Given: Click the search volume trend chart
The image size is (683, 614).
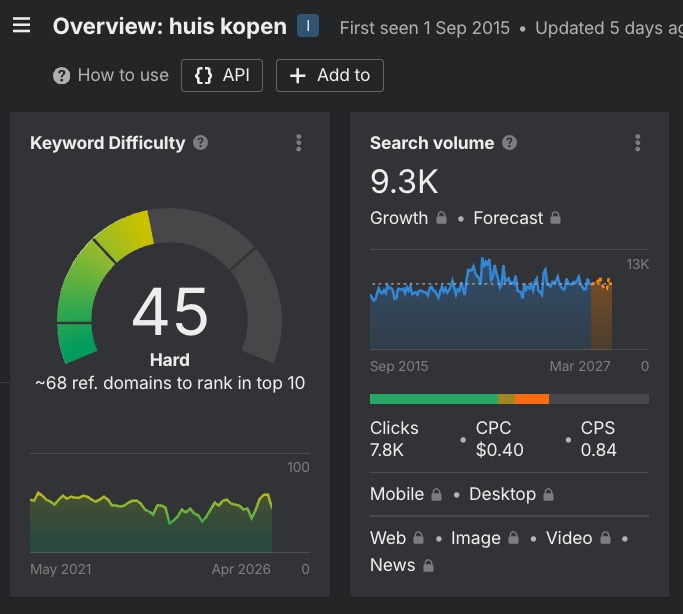Looking at the screenshot, I should click(491, 304).
